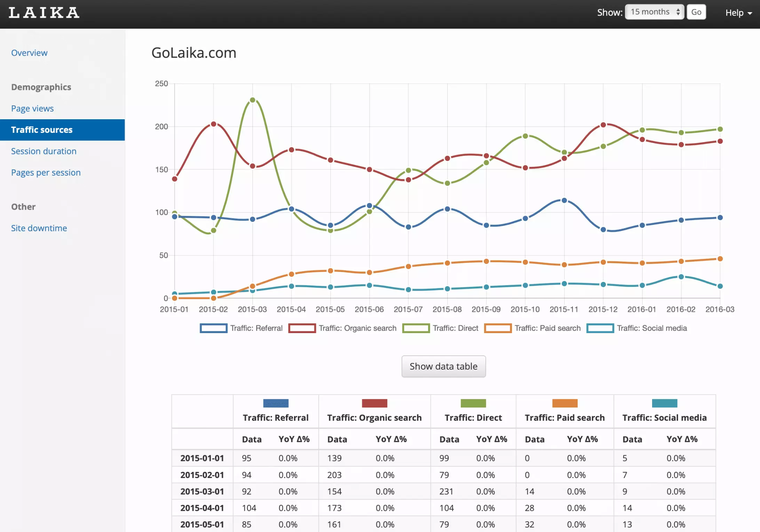
Task: Click the Show data table button
Action: [443, 366]
